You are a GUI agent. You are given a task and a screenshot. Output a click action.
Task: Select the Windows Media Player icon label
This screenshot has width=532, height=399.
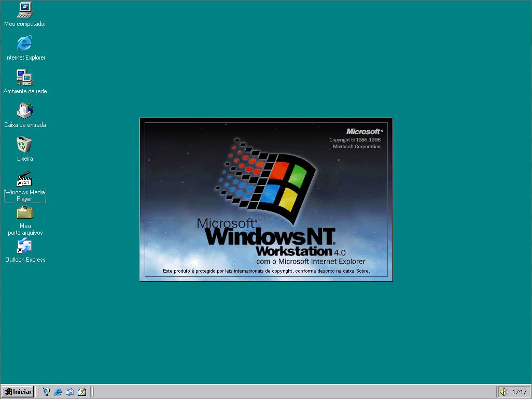tap(24, 194)
